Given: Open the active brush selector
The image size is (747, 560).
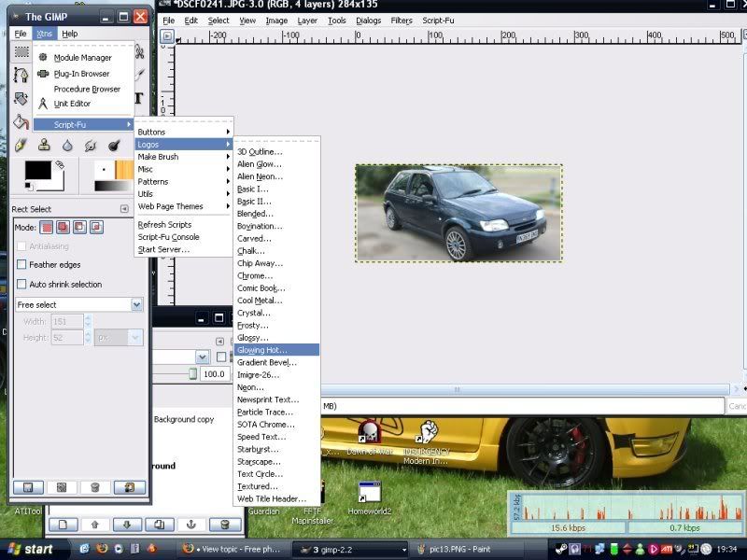Looking at the screenshot, I should coord(104,170).
